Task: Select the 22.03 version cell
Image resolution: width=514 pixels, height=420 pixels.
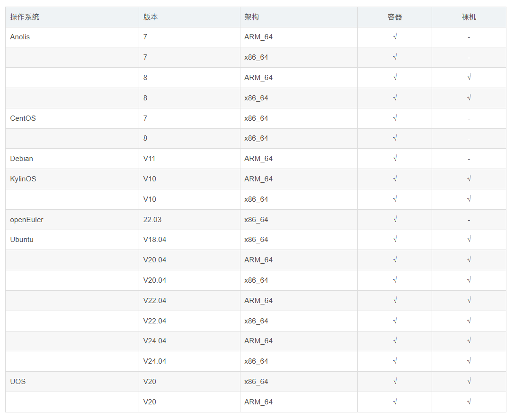Action: pos(152,220)
